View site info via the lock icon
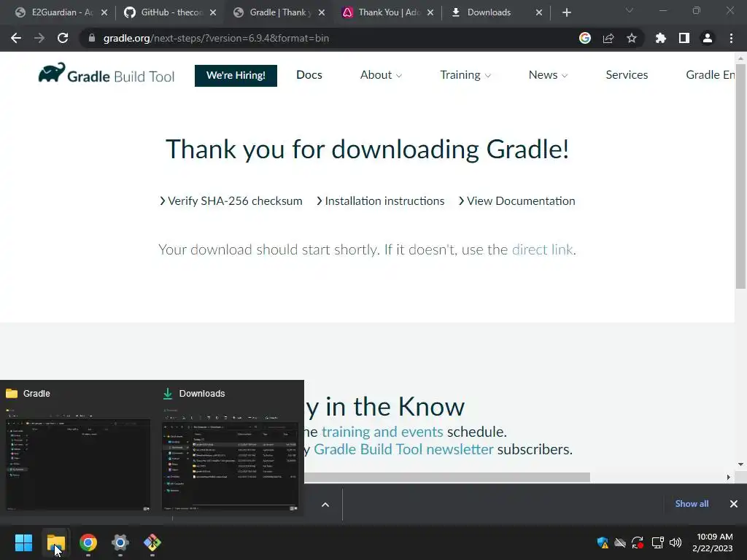The image size is (747, 560). (92, 38)
